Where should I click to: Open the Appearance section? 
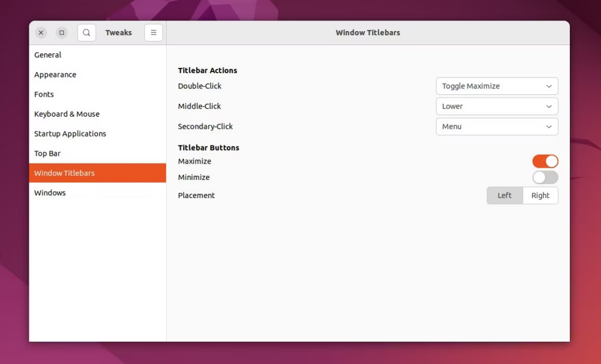[98, 74]
